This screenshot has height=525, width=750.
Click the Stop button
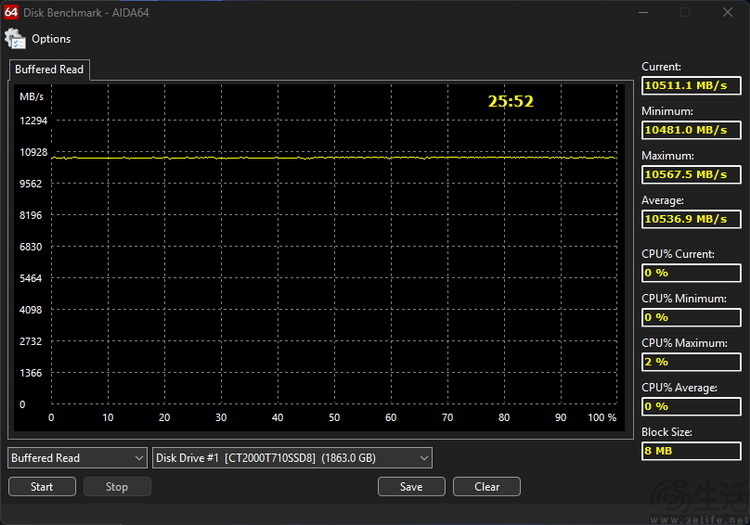pyautogui.click(x=117, y=487)
